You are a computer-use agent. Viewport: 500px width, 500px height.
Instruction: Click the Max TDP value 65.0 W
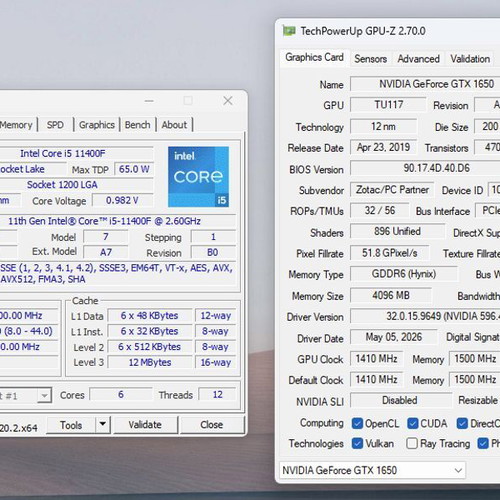(x=134, y=169)
